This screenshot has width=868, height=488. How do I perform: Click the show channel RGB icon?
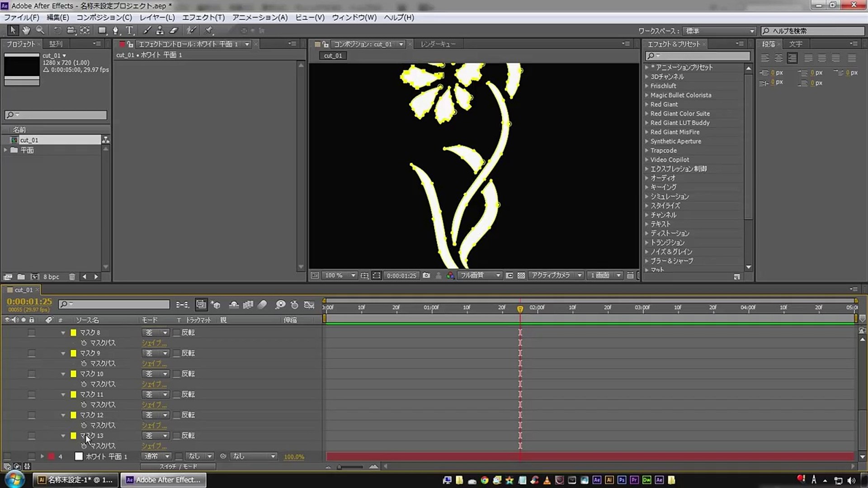click(x=450, y=275)
